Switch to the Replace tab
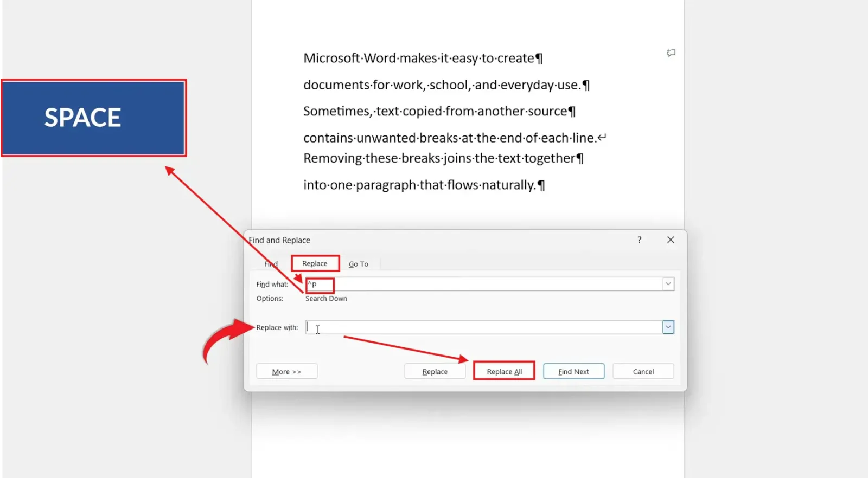The width and height of the screenshot is (868, 478). [315, 263]
